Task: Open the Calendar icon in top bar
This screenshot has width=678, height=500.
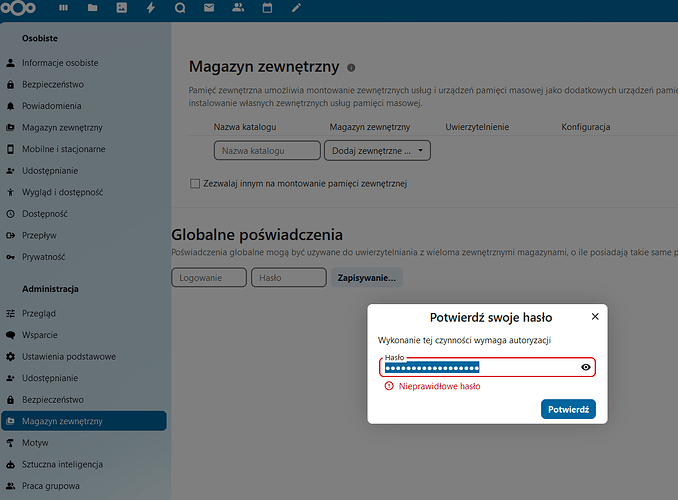Action: (266, 8)
